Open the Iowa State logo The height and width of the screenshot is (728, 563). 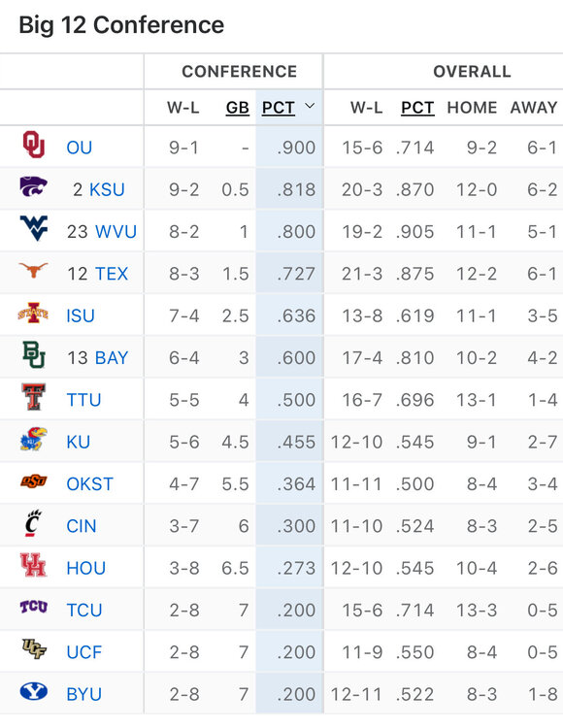coord(33,313)
